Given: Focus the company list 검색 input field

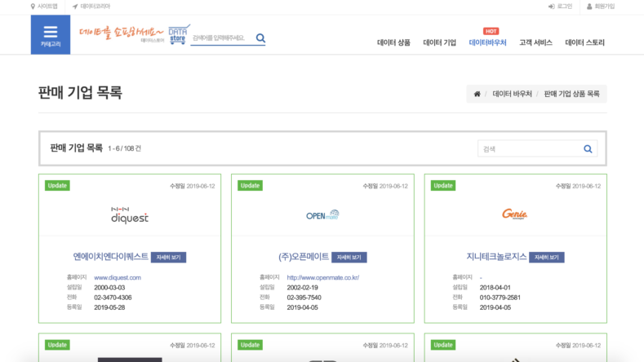Looking at the screenshot, I should click(x=528, y=148).
